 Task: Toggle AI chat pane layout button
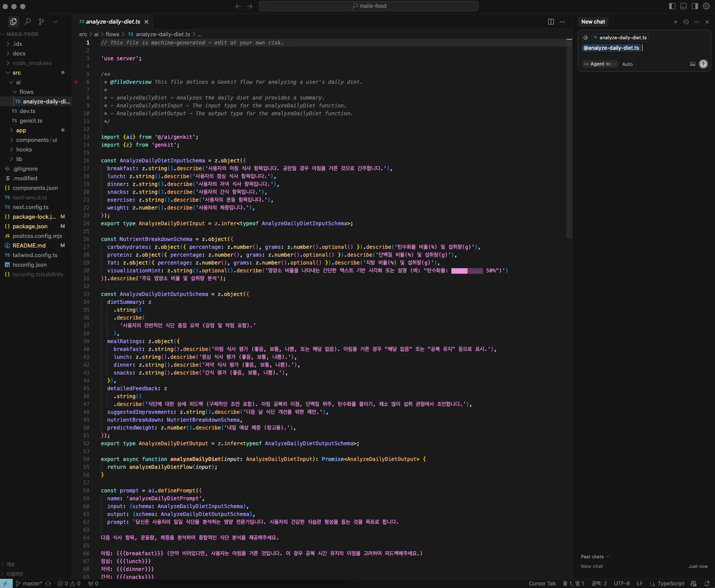tap(695, 6)
